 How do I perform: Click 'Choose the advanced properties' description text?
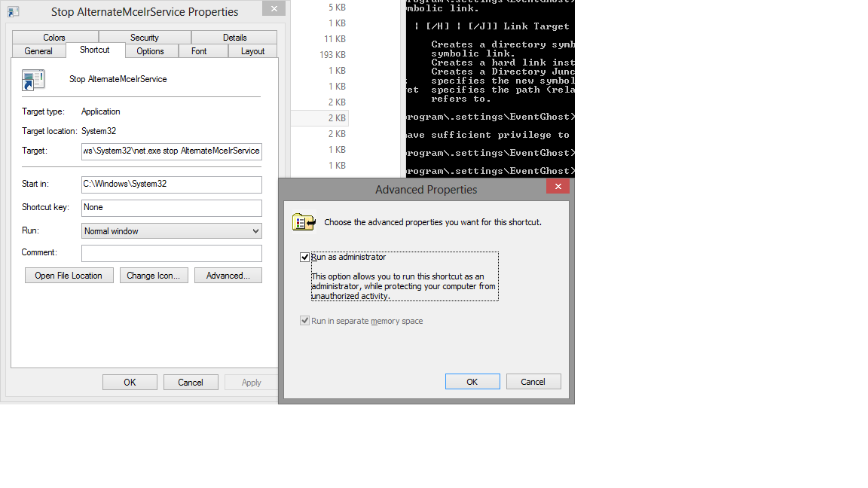tap(433, 222)
